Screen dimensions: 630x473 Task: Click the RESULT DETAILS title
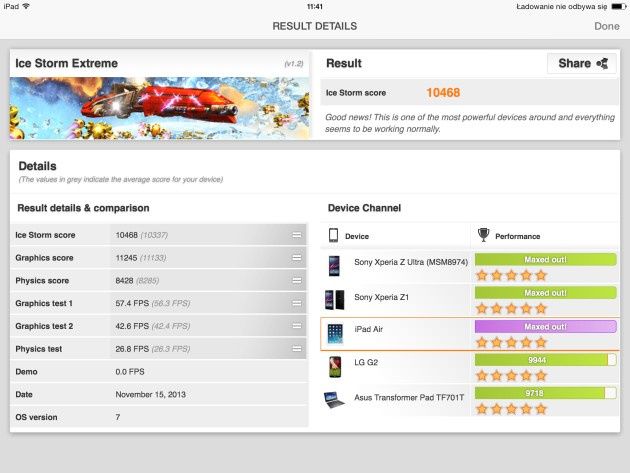click(x=315, y=26)
